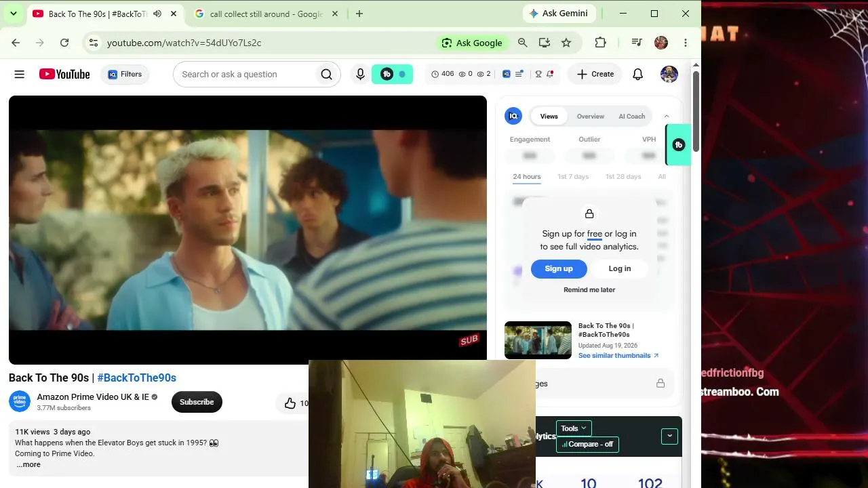Open the vidIQ list icon in stats bar
868x488 pixels.
click(519, 75)
